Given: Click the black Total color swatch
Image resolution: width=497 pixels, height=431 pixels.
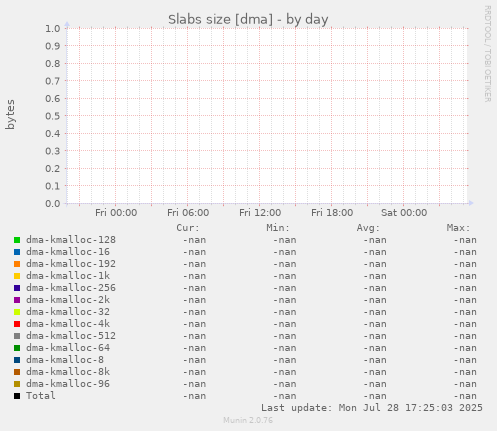Looking at the screenshot, I should (17, 396).
